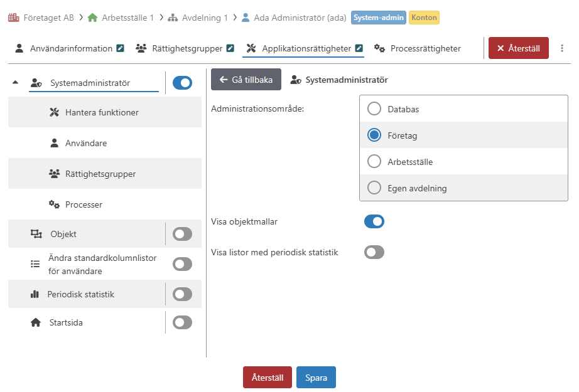This screenshot has width=579, height=392.
Task: Click the edit icon next to Användarinformation
Action: point(121,48)
